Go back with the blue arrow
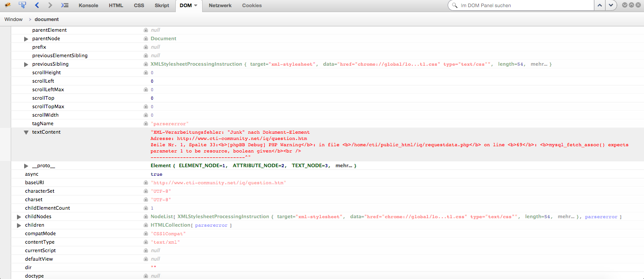 click(x=37, y=5)
